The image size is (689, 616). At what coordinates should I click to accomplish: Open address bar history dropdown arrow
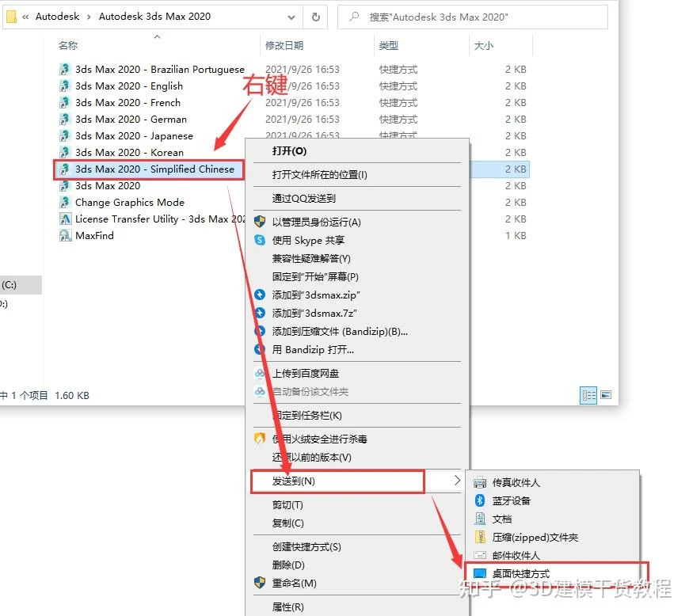tap(291, 17)
